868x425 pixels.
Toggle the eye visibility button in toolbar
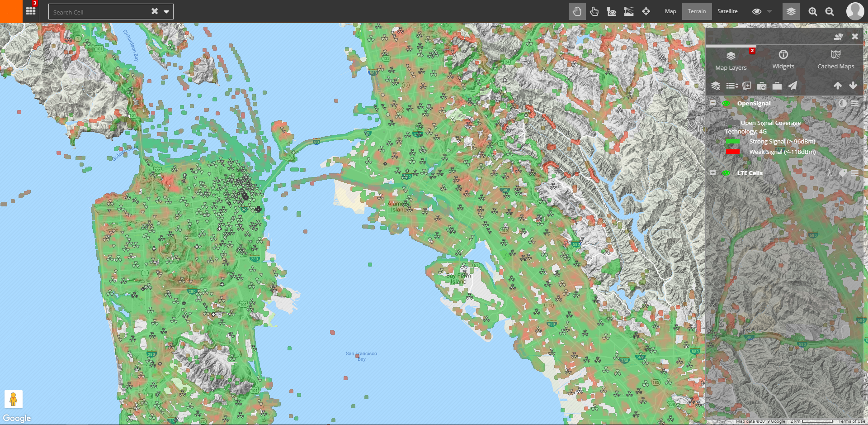point(757,11)
